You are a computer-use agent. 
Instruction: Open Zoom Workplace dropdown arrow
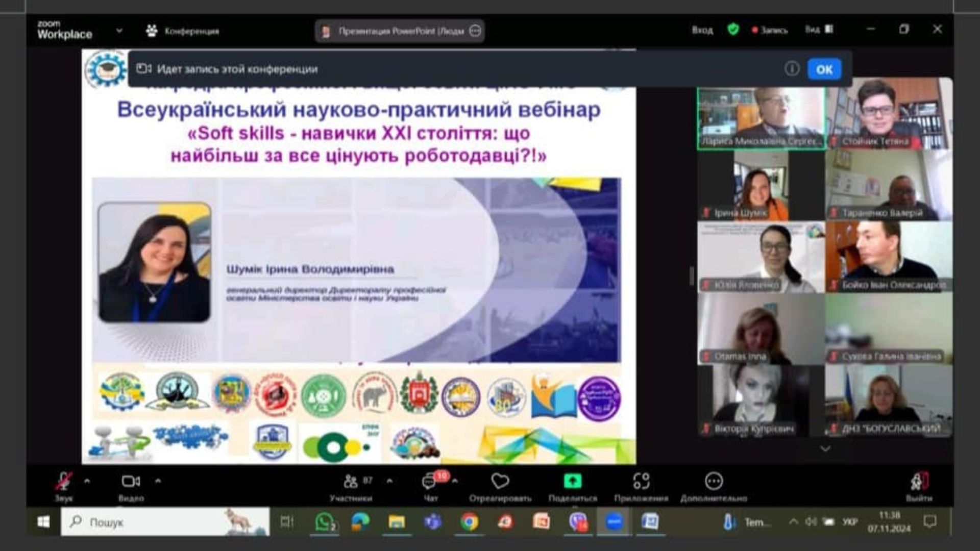click(119, 31)
